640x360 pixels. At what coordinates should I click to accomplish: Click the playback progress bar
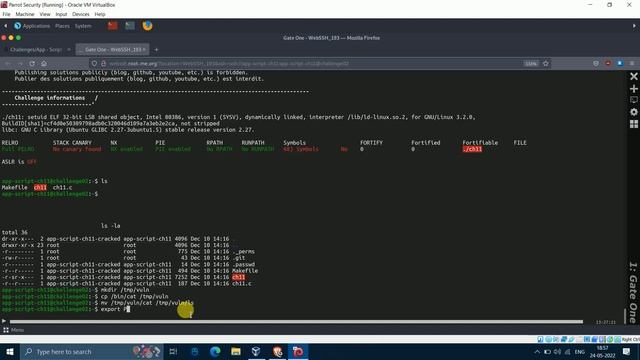pos(296,322)
